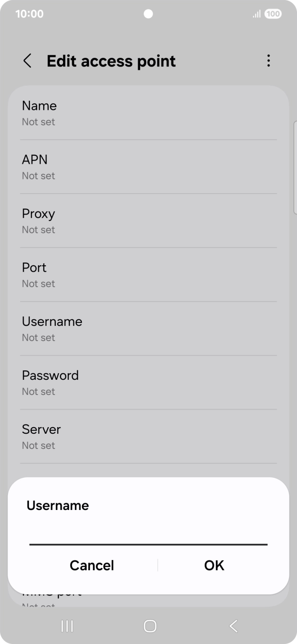Click the back arrow in the title bar
Image resolution: width=297 pixels, height=644 pixels.
tap(27, 61)
